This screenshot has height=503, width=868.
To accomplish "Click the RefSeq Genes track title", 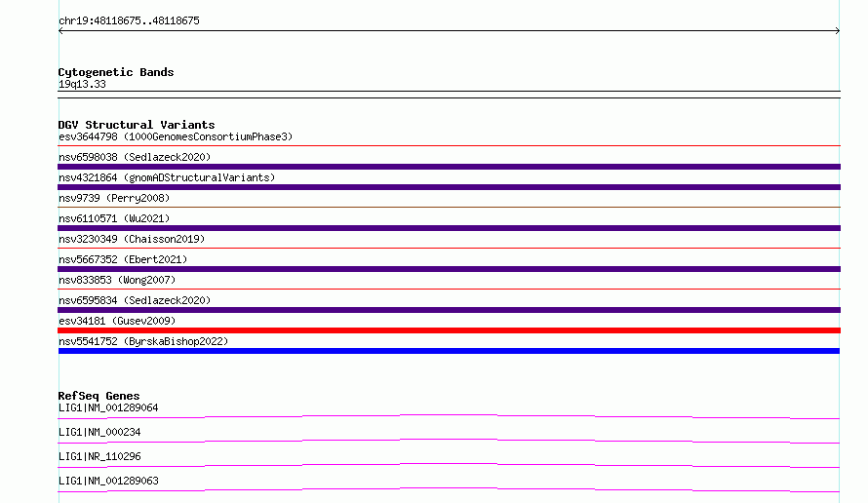I will click(99, 396).
